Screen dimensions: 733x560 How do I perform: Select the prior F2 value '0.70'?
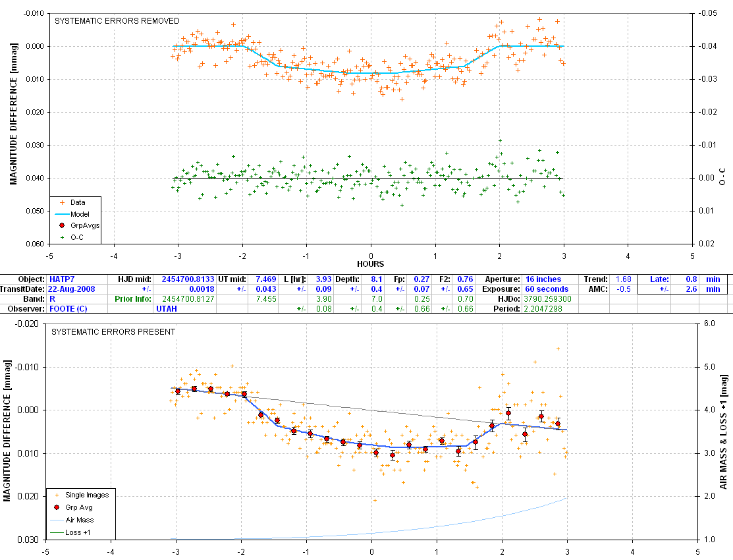click(465, 299)
